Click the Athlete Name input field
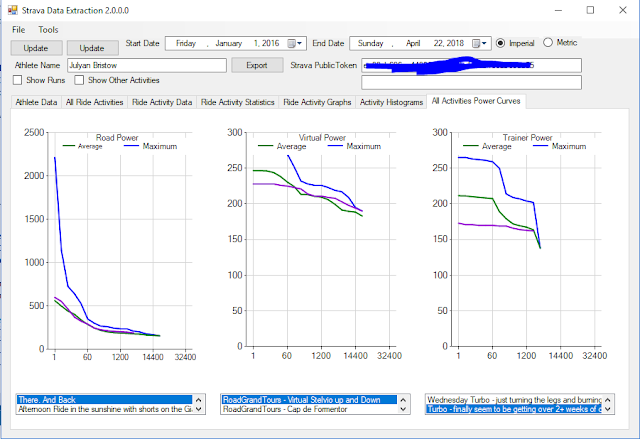Viewport: 640px width, 439px height. [x=147, y=65]
